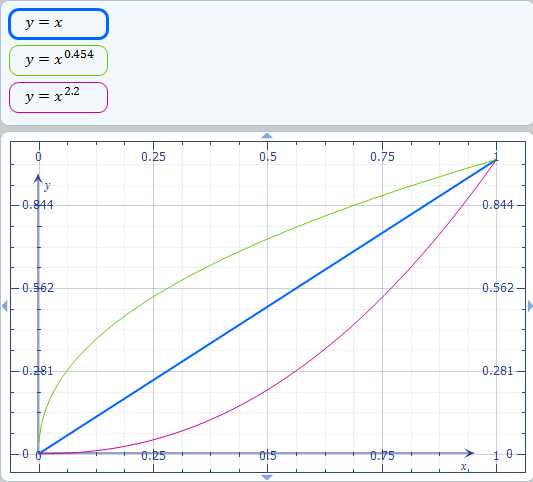Click the blue y = x line
Screen dimensions: 533x482
click(x=268, y=307)
